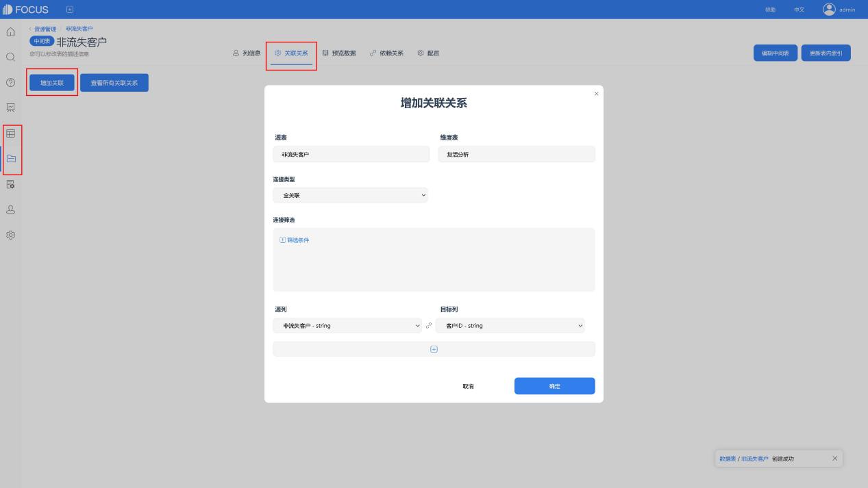This screenshot has height=488, width=868.
Task: Open the 连接类型 dropdown showing 全关联
Action: click(350, 195)
